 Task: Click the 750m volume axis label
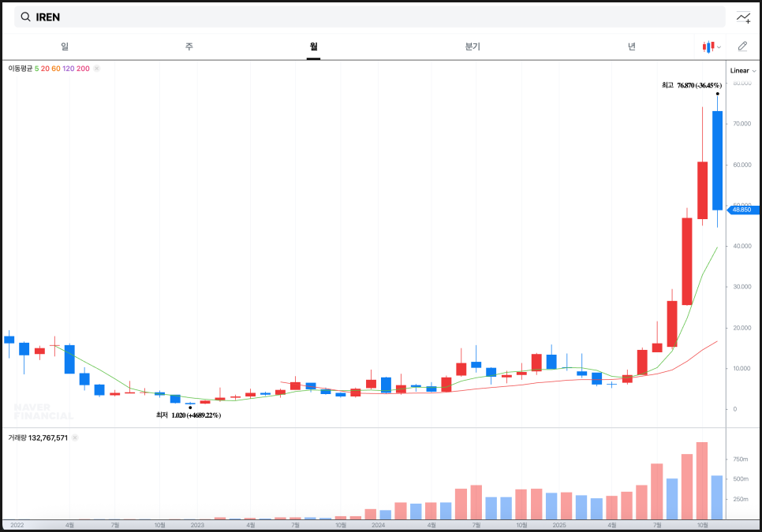[741, 459]
